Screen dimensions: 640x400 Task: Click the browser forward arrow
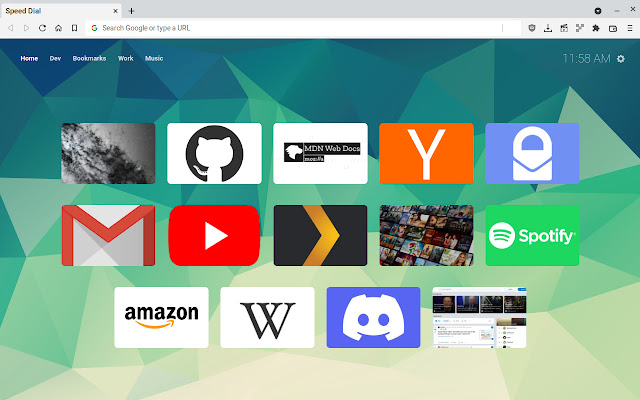click(x=27, y=28)
